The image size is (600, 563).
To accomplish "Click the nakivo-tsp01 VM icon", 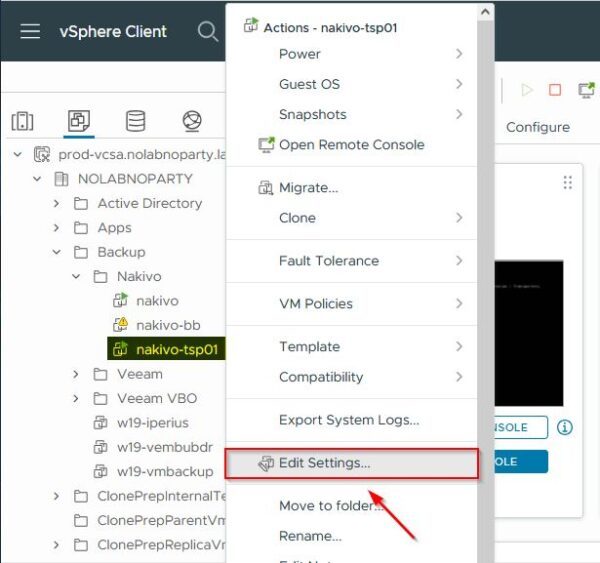I will pyautogui.click(x=120, y=349).
